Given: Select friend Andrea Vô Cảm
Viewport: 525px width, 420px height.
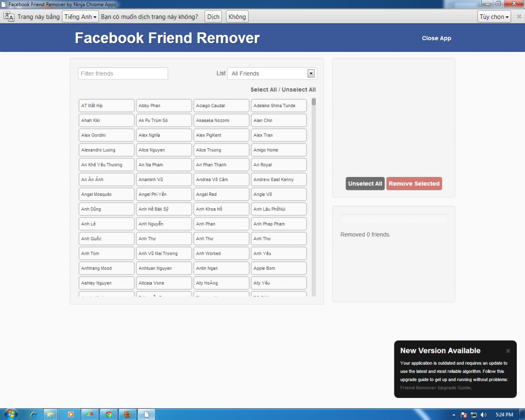Looking at the screenshot, I should (221, 179).
